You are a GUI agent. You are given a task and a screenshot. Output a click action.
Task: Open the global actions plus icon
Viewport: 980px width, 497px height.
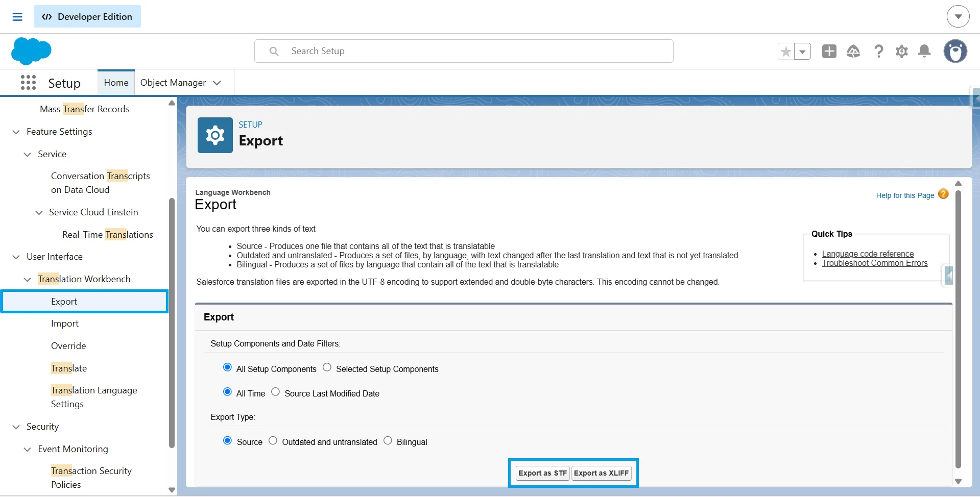point(829,51)
